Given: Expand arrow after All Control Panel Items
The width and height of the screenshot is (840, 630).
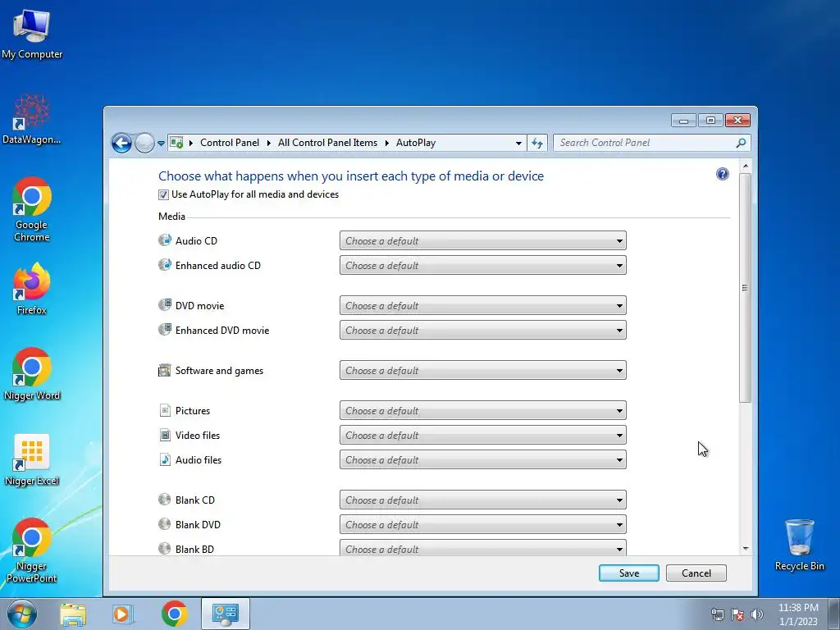Looking at the screenshot, I should click(387, 143).
